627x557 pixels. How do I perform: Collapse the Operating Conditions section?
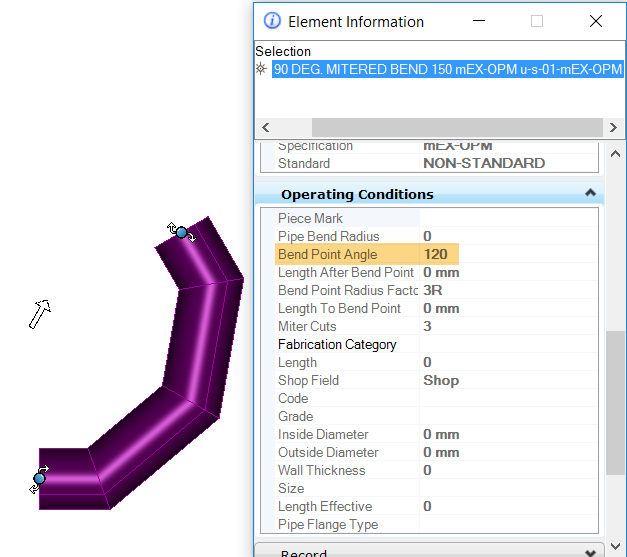pyautogui.click(x=590, y=194)
